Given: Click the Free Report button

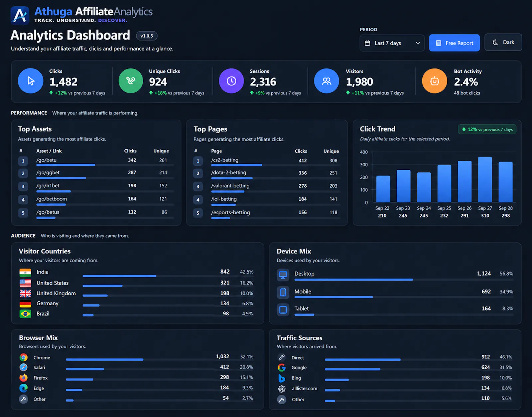Looking at the screenshot, I should tap(454, 43).
